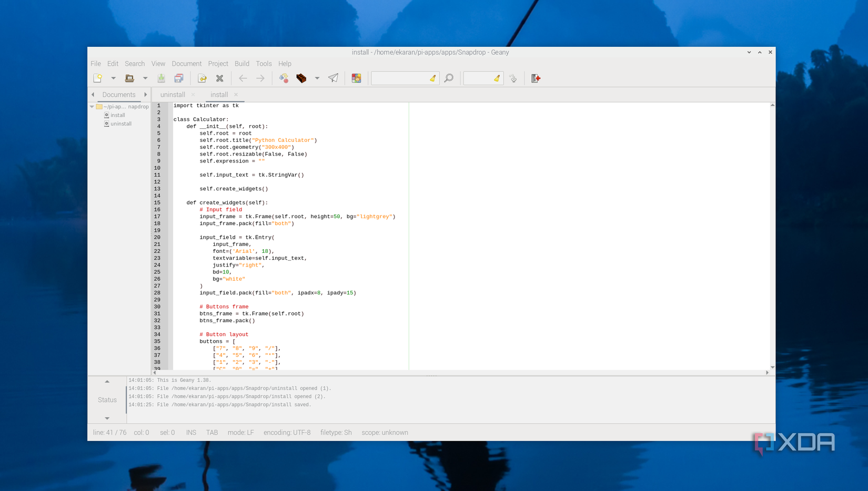Save the current install file
Screen dimensions: 868x491
click(x=161, y=78)
